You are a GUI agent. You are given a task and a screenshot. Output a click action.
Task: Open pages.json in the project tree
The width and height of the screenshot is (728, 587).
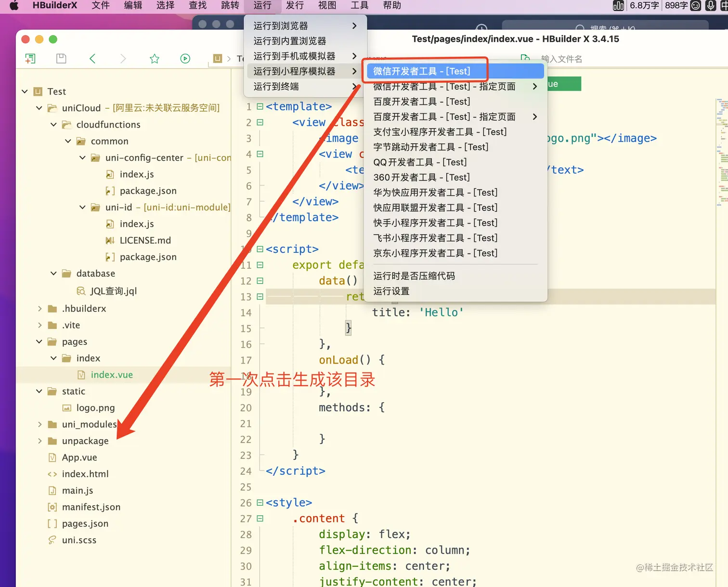85,524
